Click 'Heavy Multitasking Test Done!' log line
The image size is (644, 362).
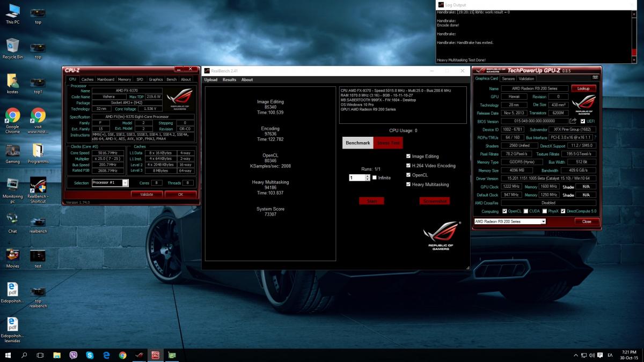462,60
